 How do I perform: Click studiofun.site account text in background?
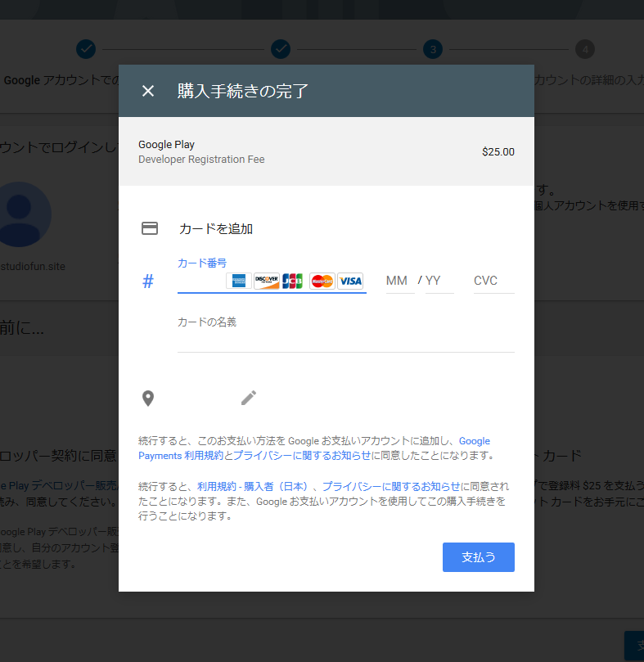point(33,267)
